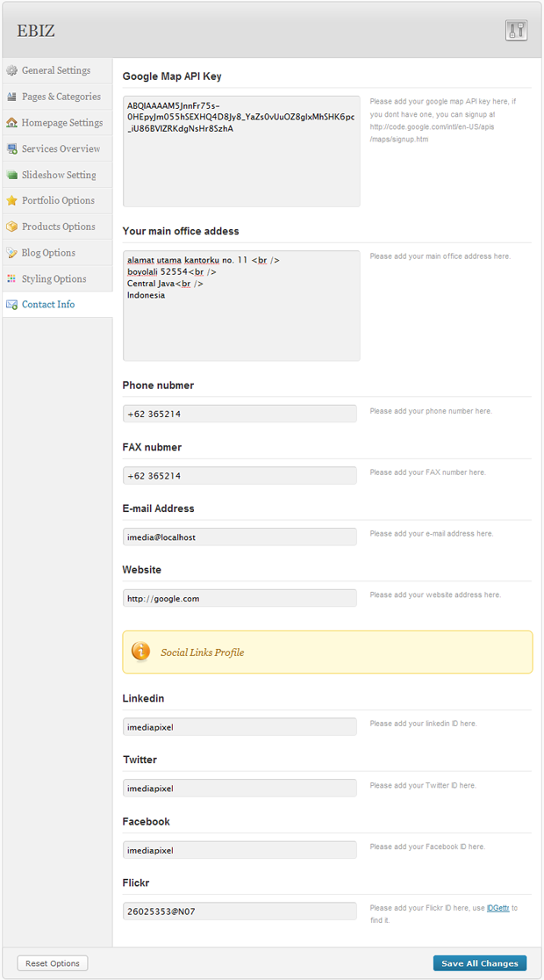Click the Homepage Settings house icon

point(12,123)
